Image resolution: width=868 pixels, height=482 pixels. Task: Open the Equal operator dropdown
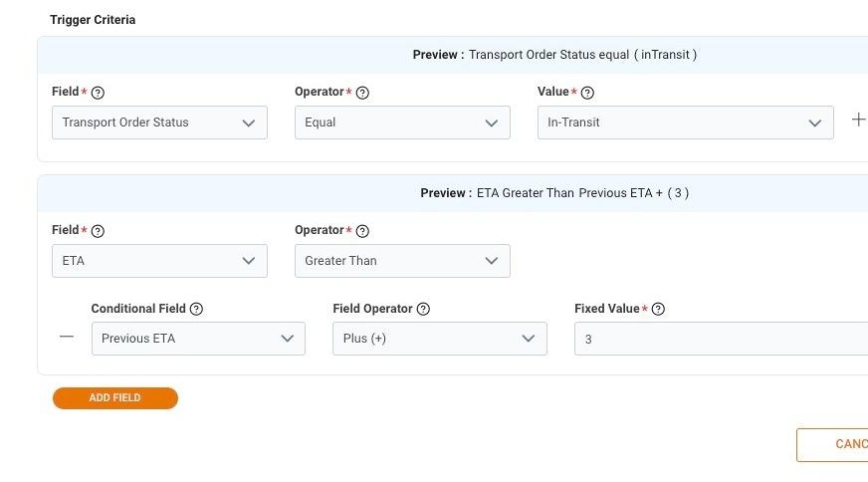402,122
